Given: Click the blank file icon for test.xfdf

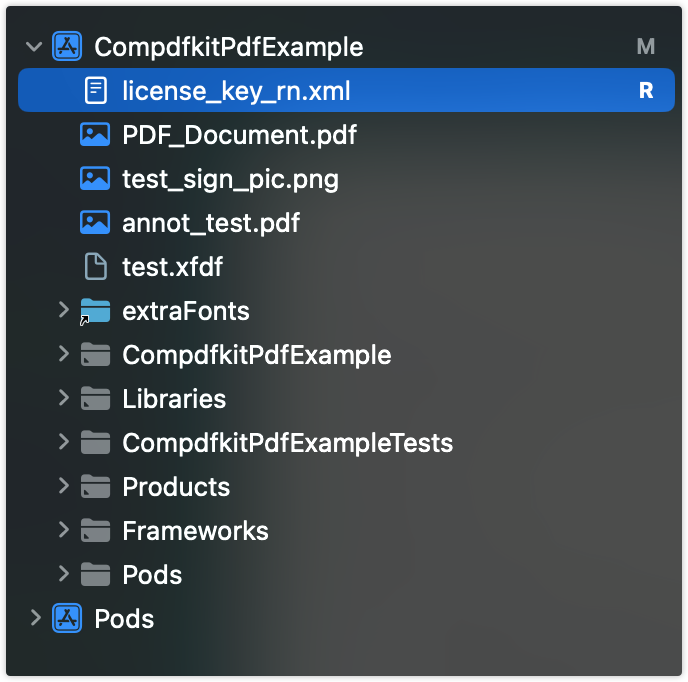Looking at the screenshot, I should (x=96, y=266).
